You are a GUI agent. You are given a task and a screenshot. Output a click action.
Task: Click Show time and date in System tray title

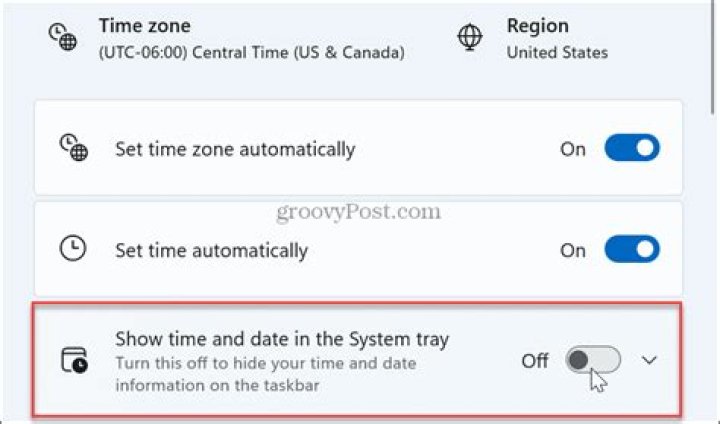pyautogui.click(x=282, y=339)
